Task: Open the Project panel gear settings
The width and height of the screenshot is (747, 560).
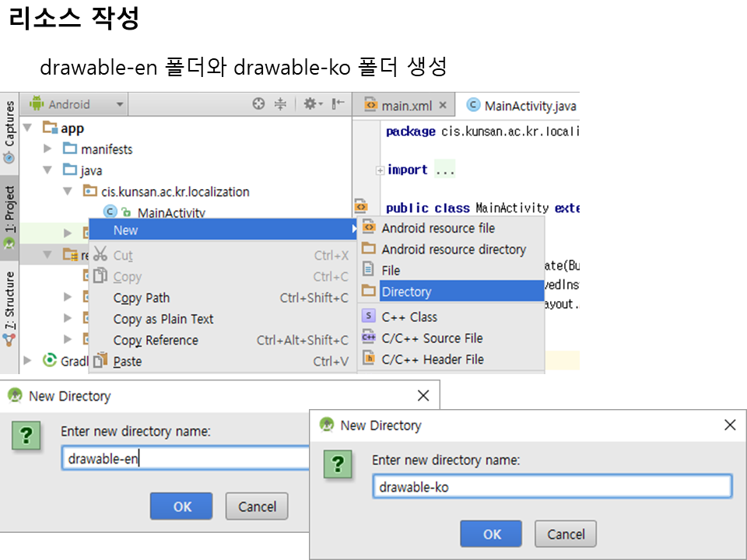Action: pos(310,104)
